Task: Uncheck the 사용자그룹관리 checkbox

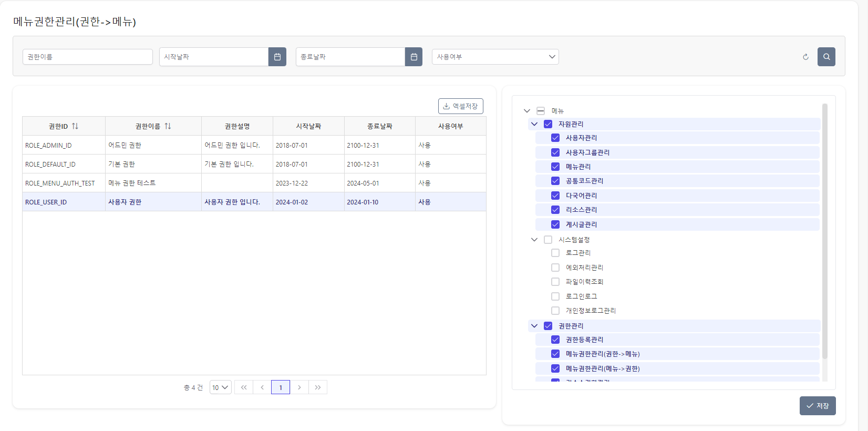Action: point(555,152)
